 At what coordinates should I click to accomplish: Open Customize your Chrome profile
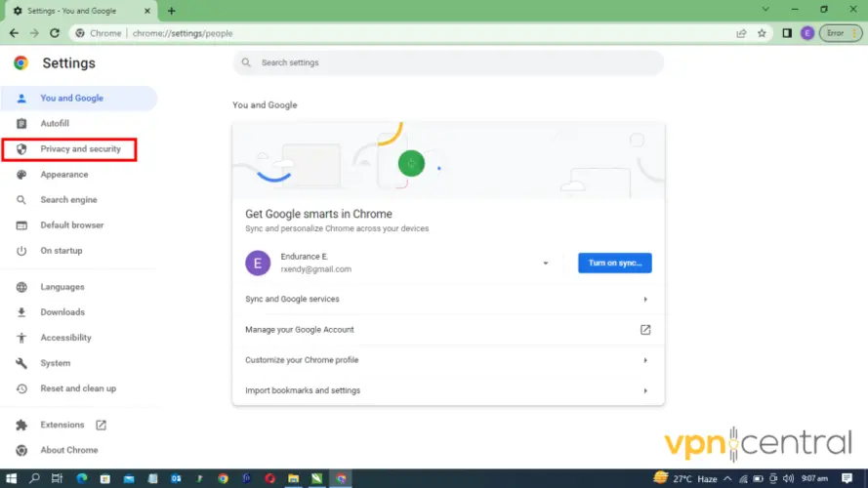pyautogui.click(x=448, y=360)
